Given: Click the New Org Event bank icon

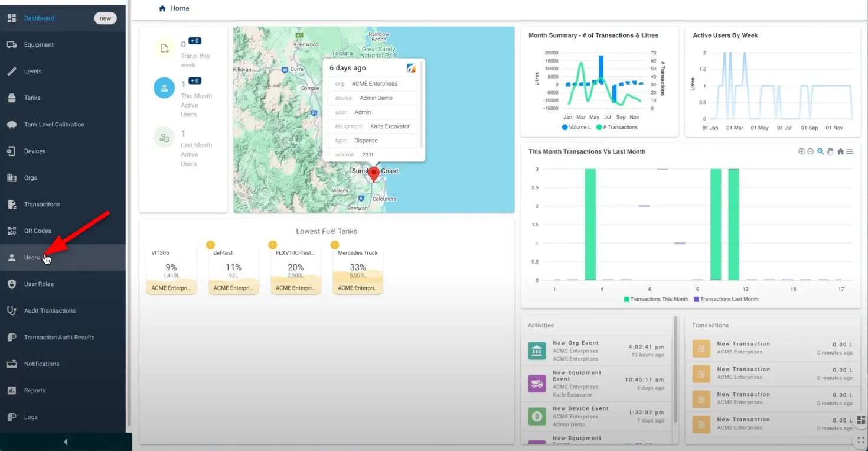Looking at the screenshot, I should point(537,351).
